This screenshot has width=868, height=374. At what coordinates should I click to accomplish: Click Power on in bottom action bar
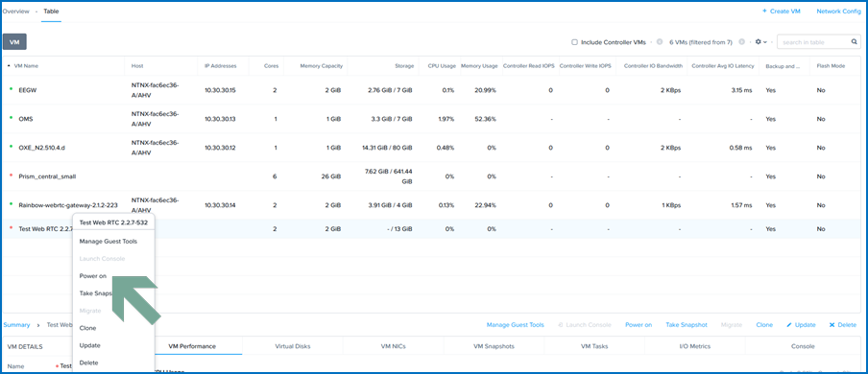639,325
